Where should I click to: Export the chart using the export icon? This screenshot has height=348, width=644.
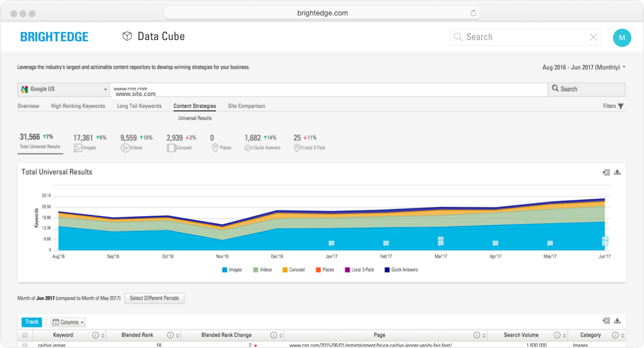tap(606, 172)
